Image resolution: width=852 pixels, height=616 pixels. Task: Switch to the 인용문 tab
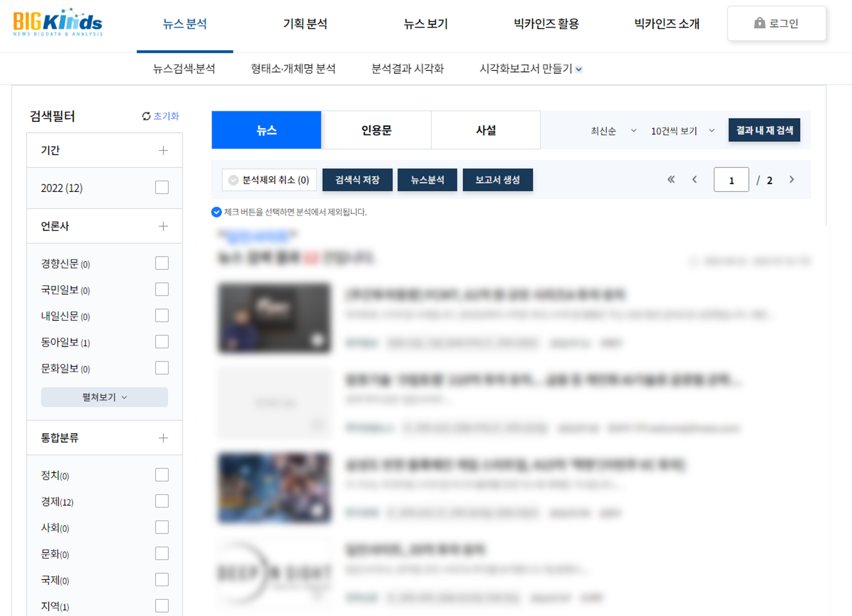pos(376,130)
